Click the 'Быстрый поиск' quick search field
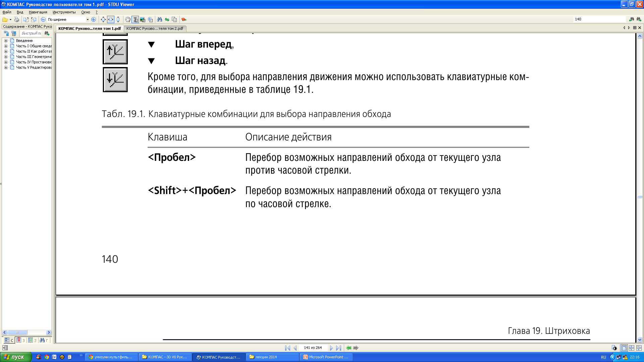The image size is (644, 362). [31, 33]
